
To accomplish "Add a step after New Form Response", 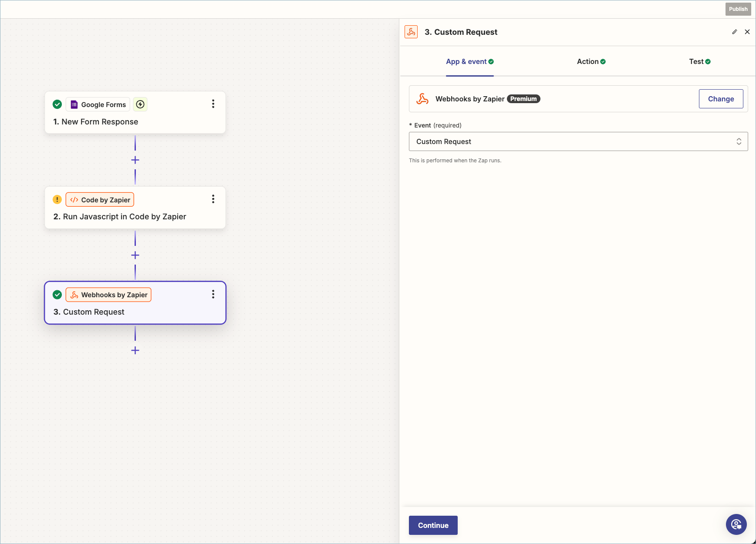I will point(135,160).
